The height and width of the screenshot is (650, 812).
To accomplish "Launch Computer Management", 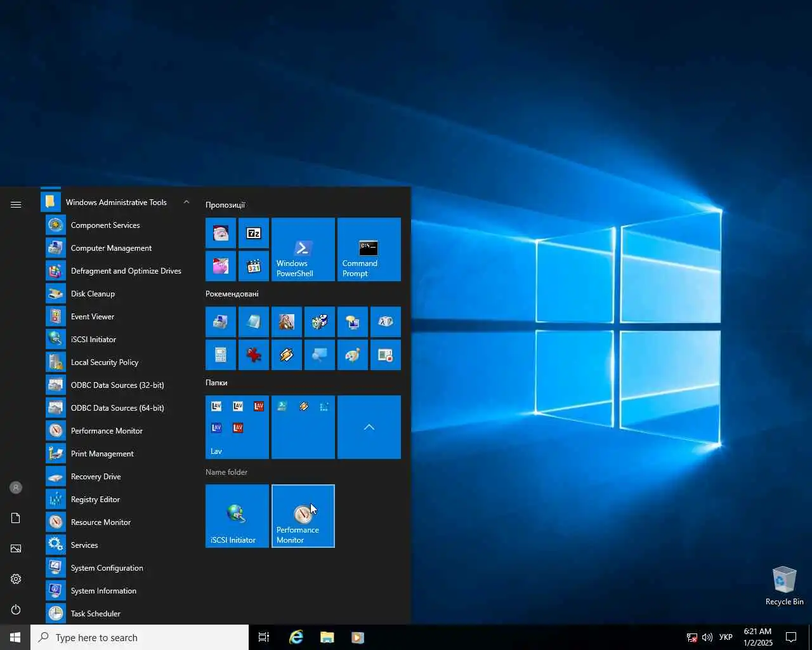I will coord(117,248).
